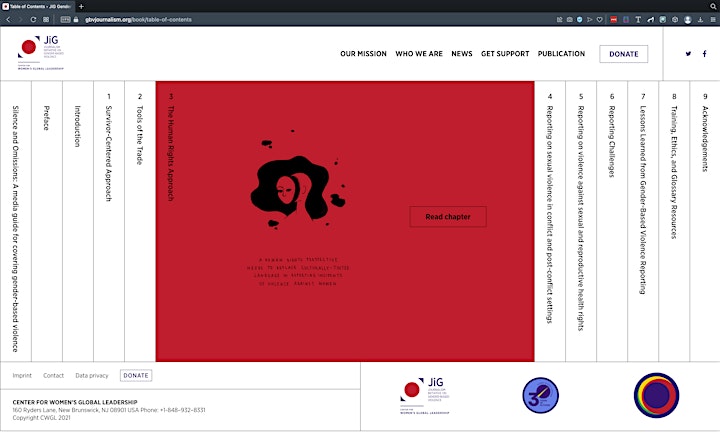Open the Imprint footer link
Image resolution: width=720 pixels, height=443 pixels.
[22, 376]
